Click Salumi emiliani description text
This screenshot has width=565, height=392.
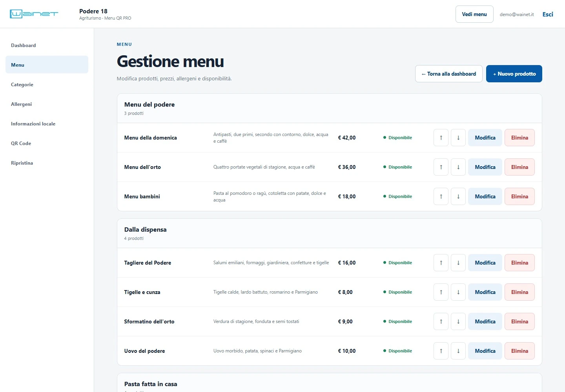(271, 263)
